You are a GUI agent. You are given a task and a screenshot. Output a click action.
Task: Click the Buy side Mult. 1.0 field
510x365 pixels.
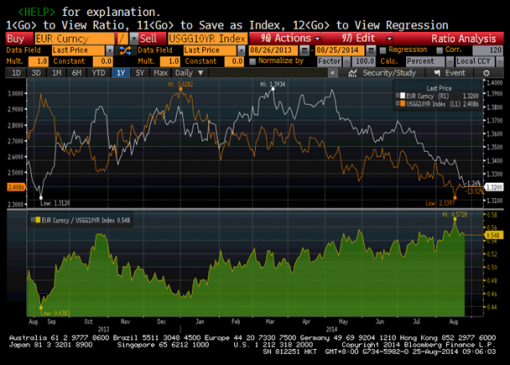pos(38,62)
